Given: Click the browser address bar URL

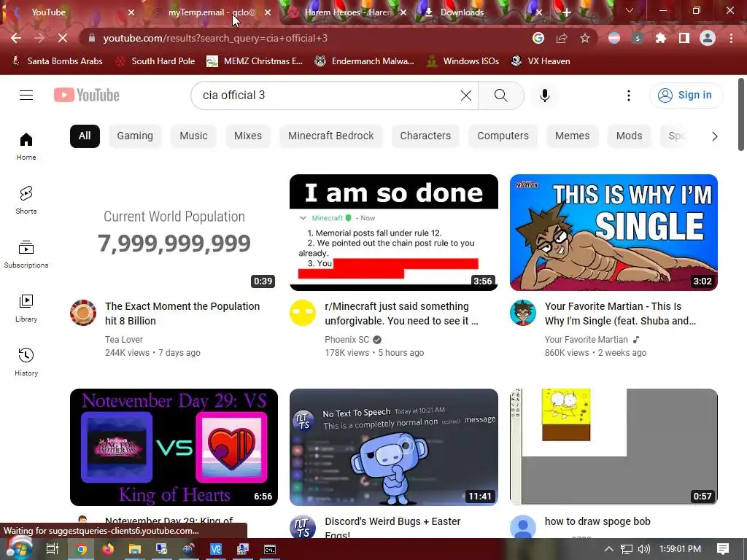Looking at the screenshot, I should tap(215, 38).
